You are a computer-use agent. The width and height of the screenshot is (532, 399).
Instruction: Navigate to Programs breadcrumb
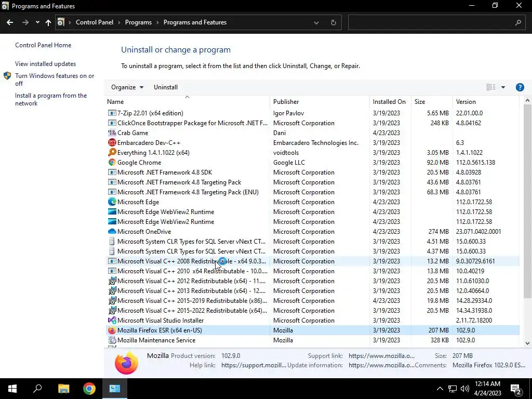(138, 22)
